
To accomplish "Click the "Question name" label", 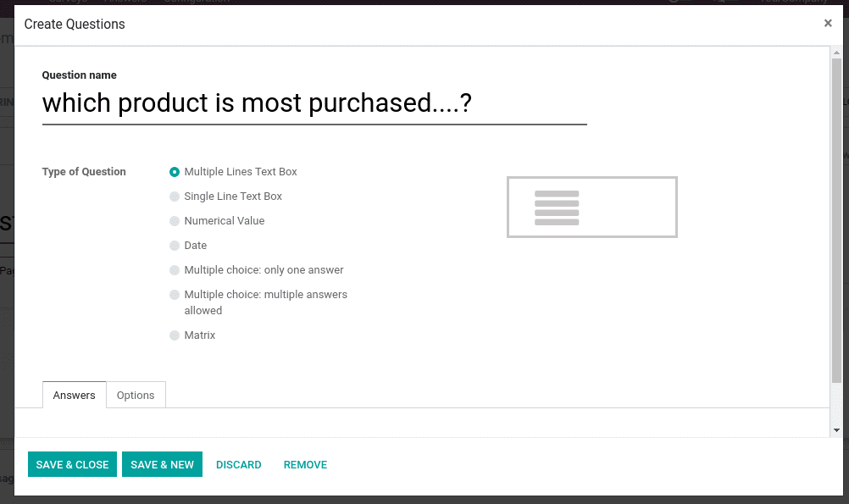I will coord(79,75).
